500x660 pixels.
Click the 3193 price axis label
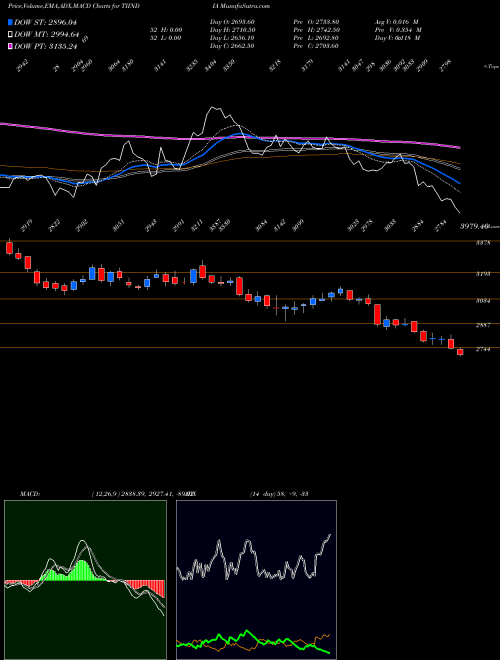point(482,274)
